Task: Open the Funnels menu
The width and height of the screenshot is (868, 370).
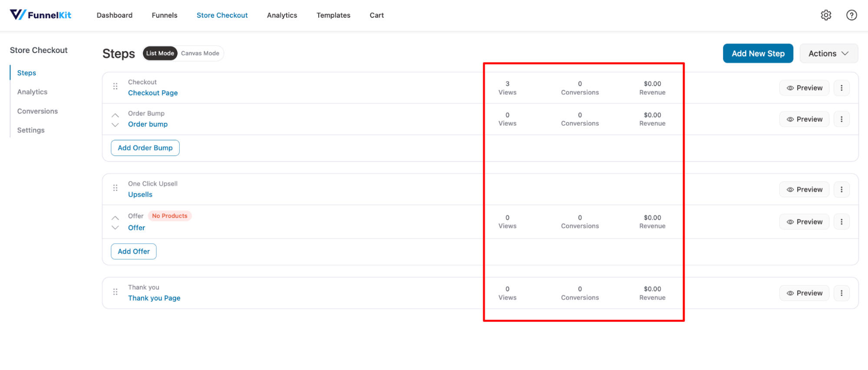Action: (x=165, y=15)
